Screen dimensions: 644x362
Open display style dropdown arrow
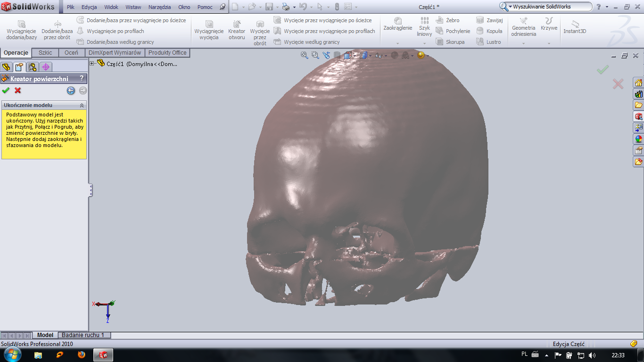pos(371,56)
